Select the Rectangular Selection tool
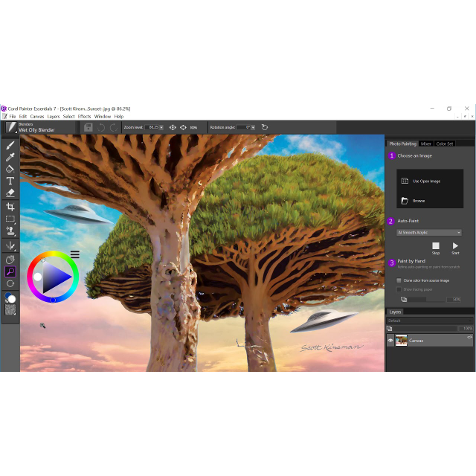476x476 pixels. tap(10, 219)
